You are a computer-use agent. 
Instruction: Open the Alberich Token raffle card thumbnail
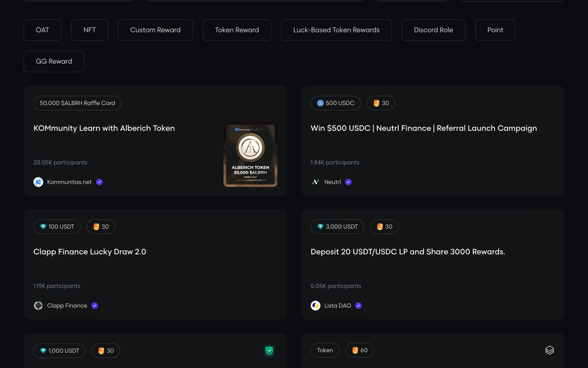[x=250, y=155]
